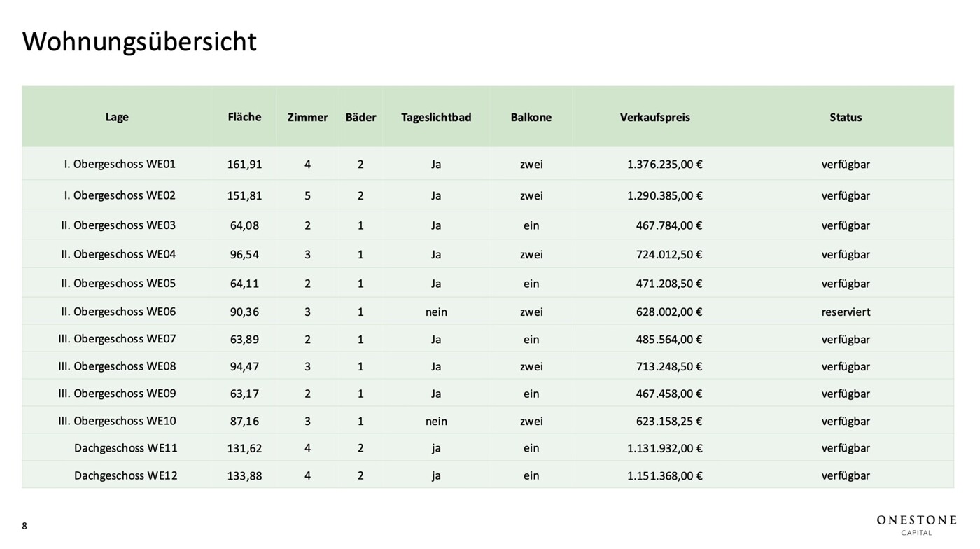980x549 pixels.
Task: Click price 628.002,00 €
Action: [x=669, y=312]
